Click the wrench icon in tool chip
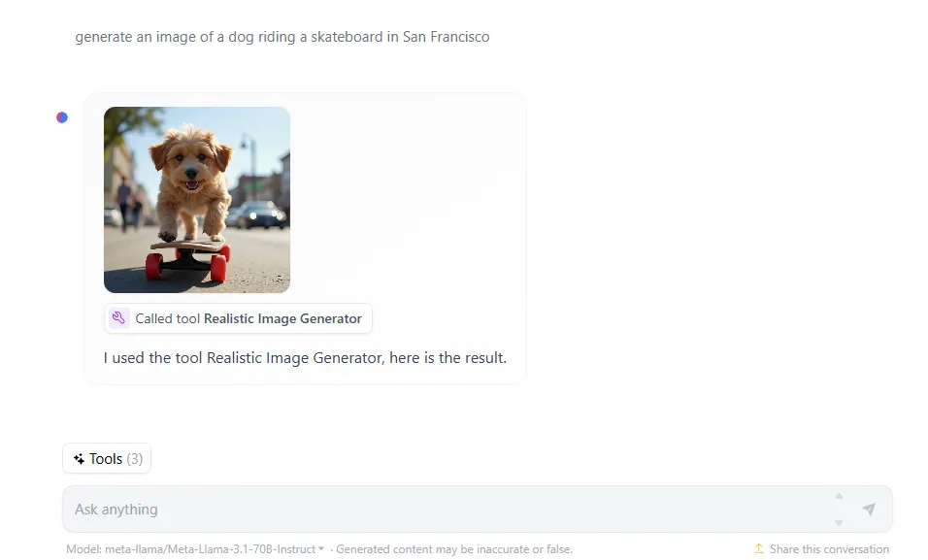 [x=119, y=318]
